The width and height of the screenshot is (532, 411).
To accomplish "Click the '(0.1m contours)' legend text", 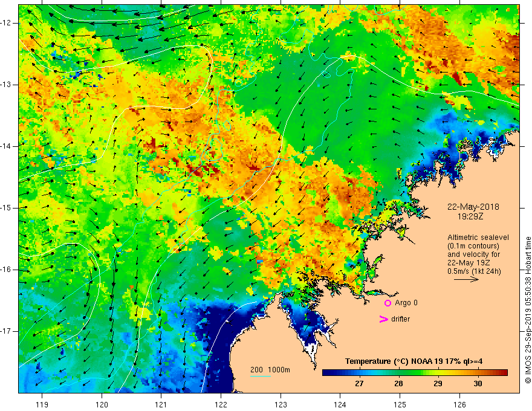I will 473,246.
